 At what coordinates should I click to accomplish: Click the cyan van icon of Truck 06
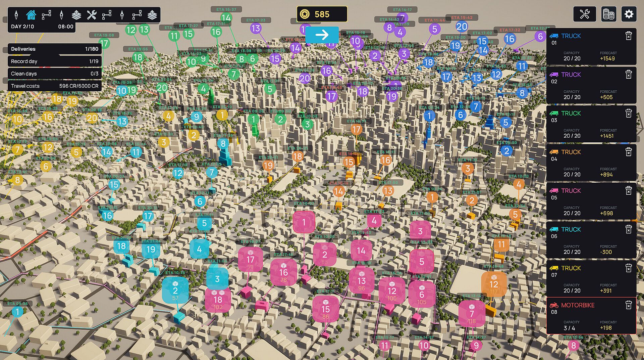[x=554, y=229]
